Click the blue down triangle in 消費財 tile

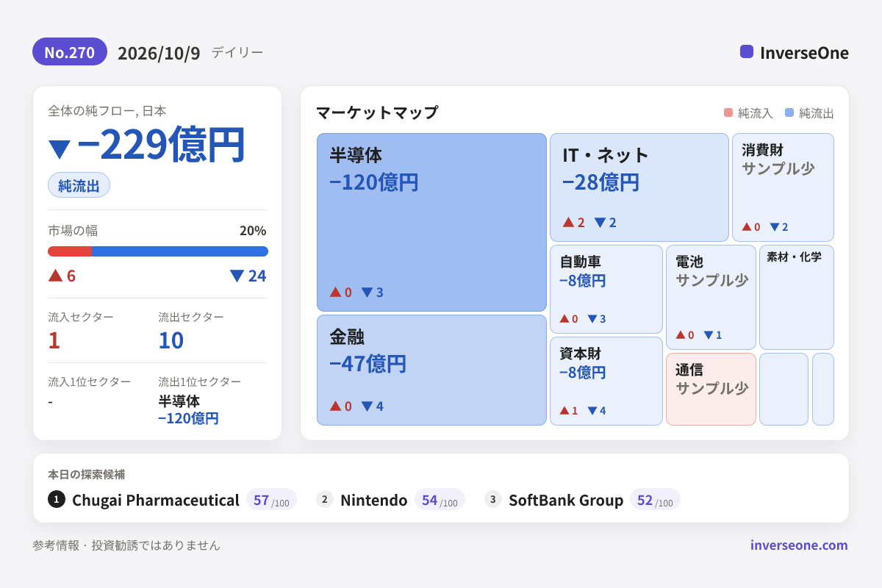(774, 227)
